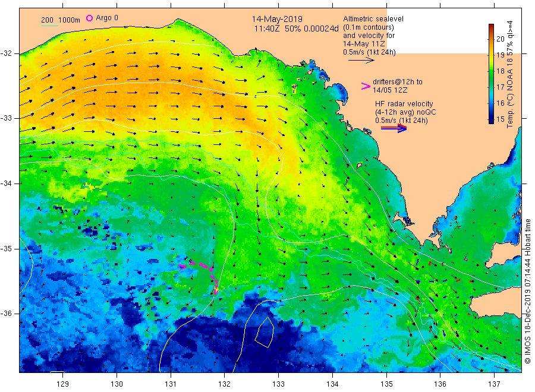Click latitude axis label '-34'

6,184
